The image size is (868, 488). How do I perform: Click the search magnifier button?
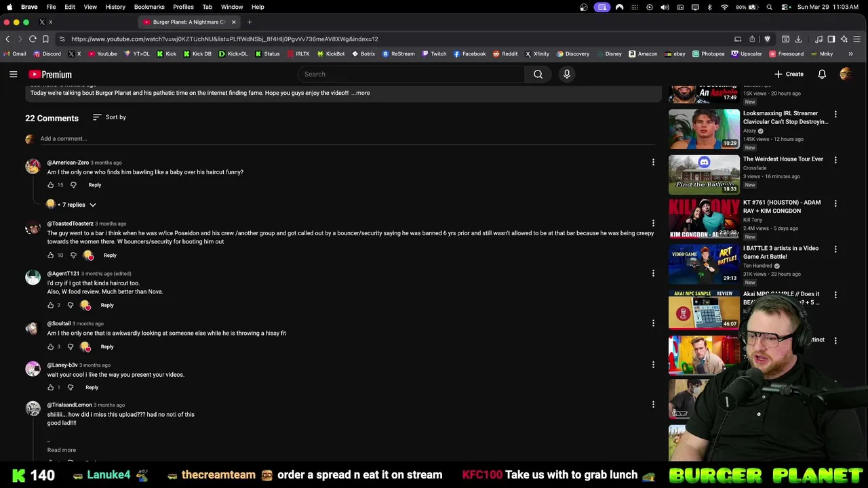click(538, 74)
